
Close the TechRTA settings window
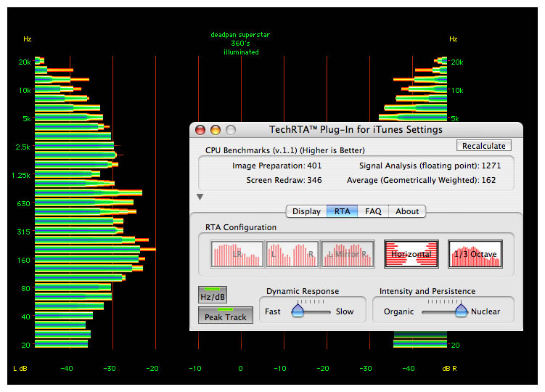pyautogui.click(x=200, y=130)
